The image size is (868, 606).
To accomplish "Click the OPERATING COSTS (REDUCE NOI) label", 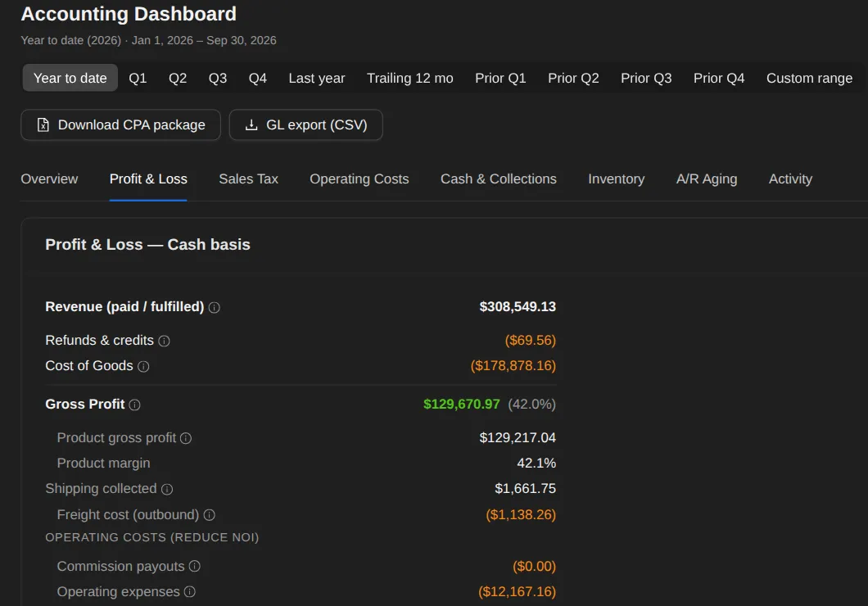I will 152,537.
